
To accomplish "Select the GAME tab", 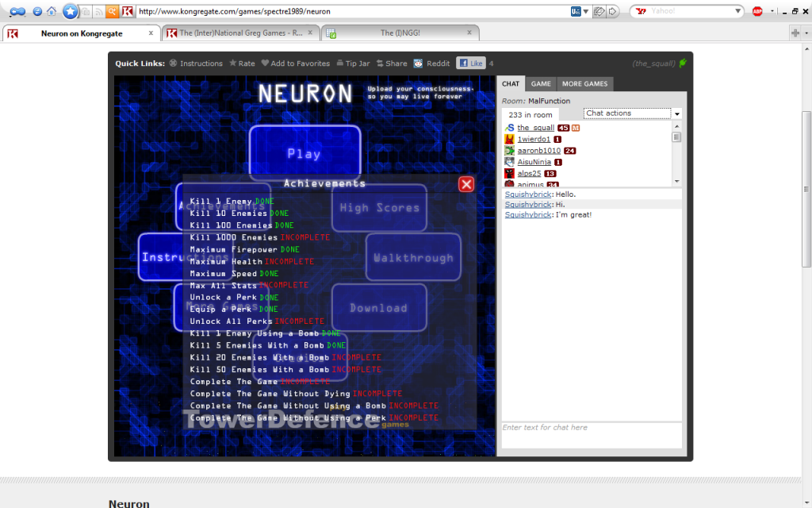I will coord(541,83).
